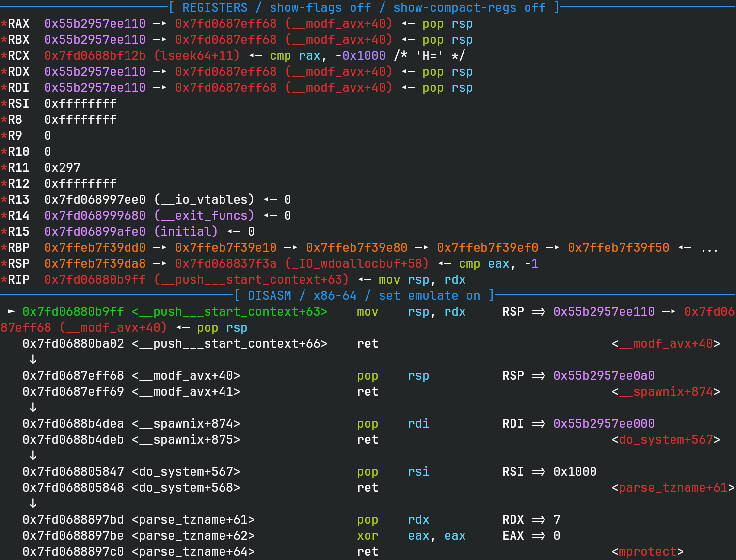Click the _IO_wdoallocbuf+58 symbol in RSP row
736x560 pixels.
357,264
